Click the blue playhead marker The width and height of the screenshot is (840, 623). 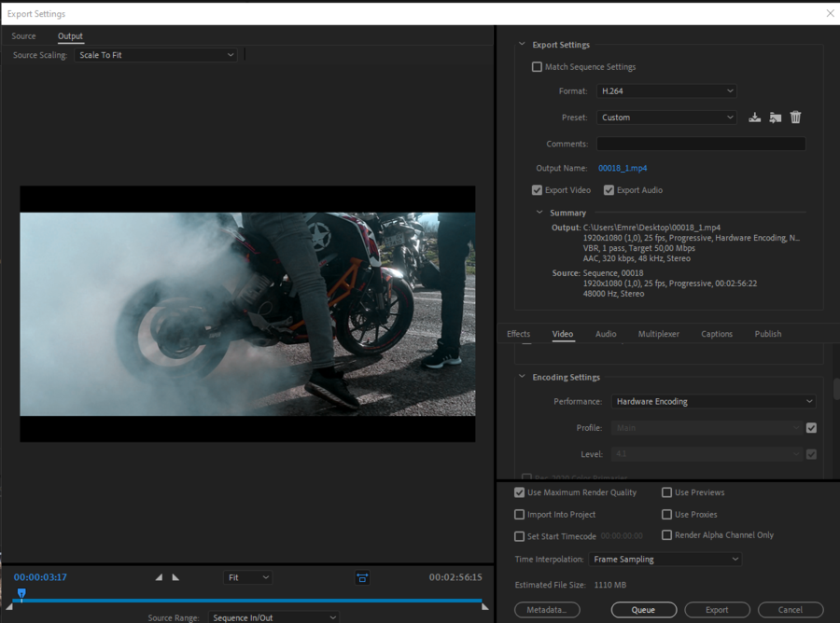(21, 593)
